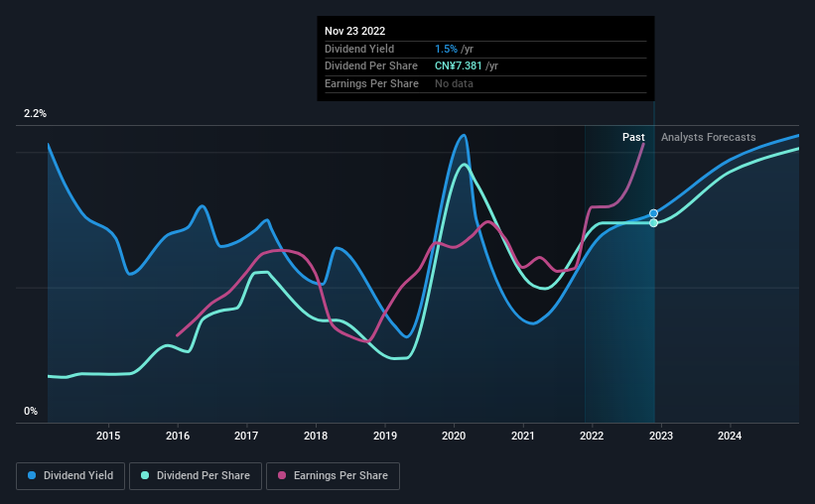The image size is (815, 504).
Task: Select the blue Dividend Yield data point marker
Action: 654,213
